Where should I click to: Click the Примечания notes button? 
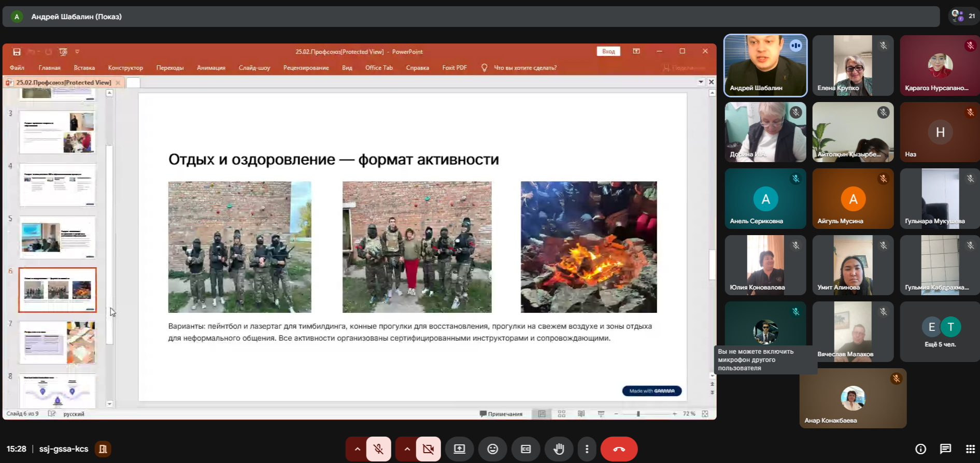[x=501, y=414]
